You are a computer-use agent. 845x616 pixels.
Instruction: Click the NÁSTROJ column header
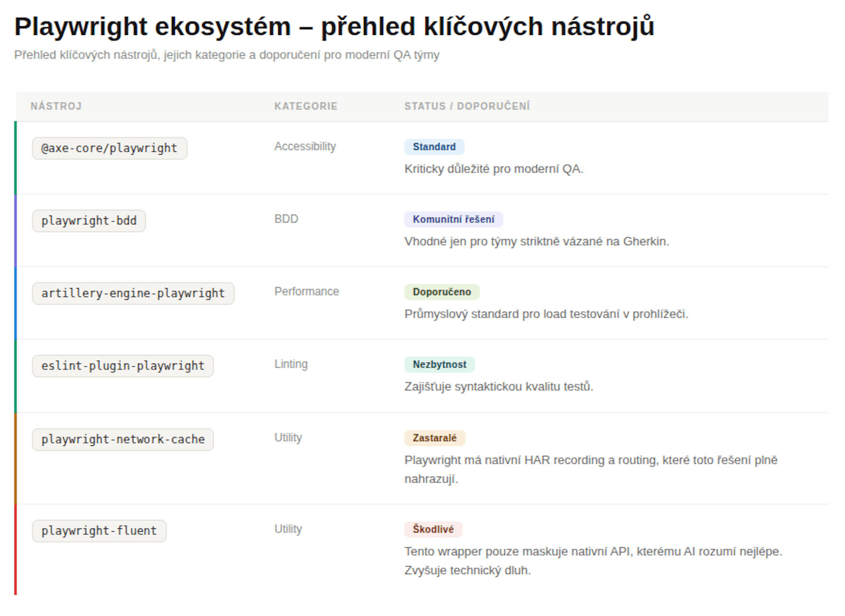(x=56, y=106)
